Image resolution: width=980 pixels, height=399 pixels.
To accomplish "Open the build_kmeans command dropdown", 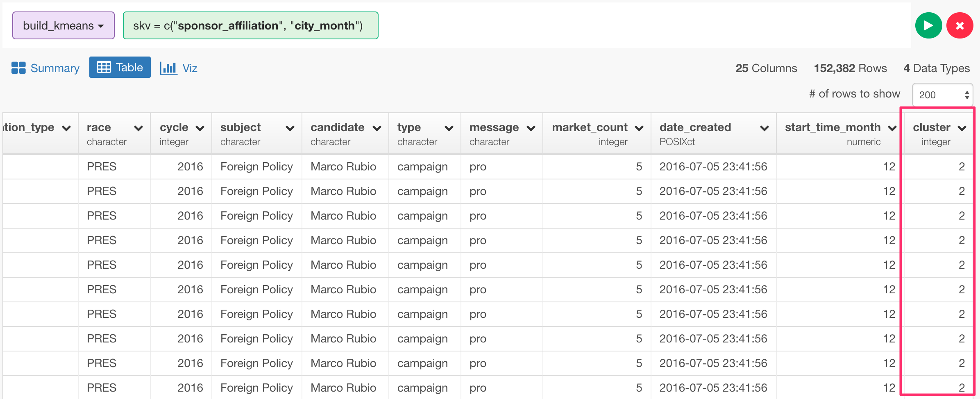I will tap(64, 26).
